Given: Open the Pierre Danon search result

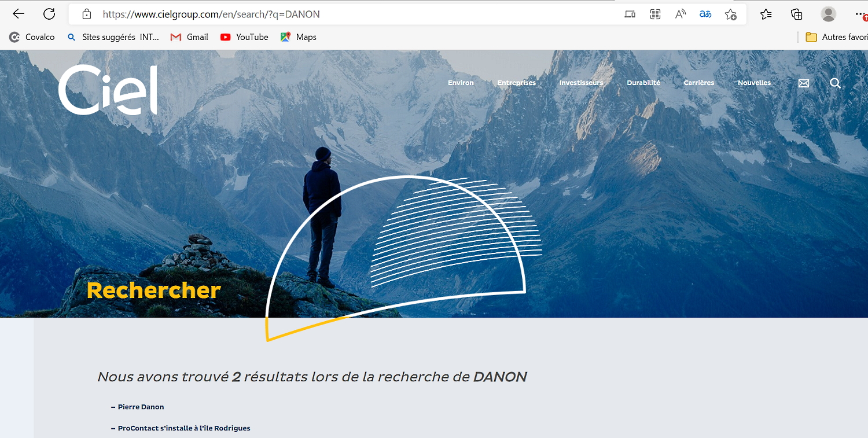Looking at the screenshot, I should coord(141,407).
